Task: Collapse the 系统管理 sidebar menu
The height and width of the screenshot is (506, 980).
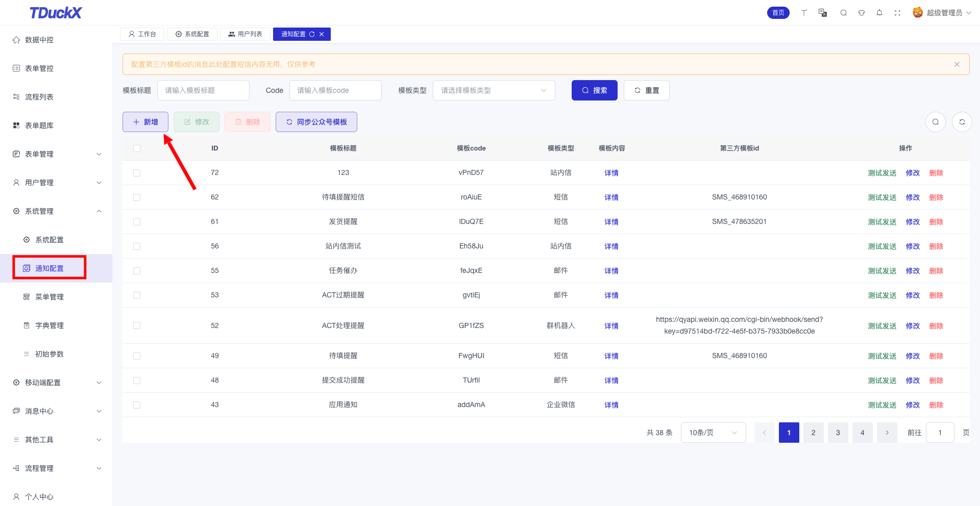Action: [56, 211]
